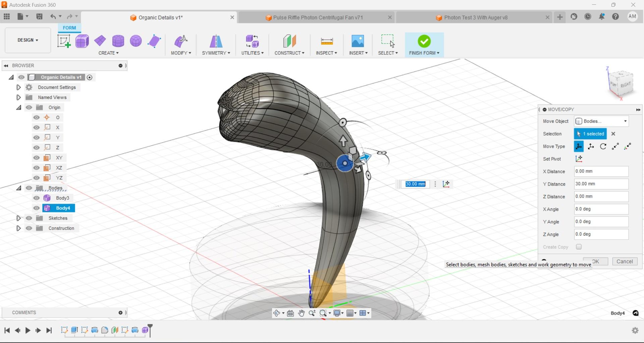Hide Body3 with its eye icon
This screenshot has width=644, height=343.
click(37, 198)
